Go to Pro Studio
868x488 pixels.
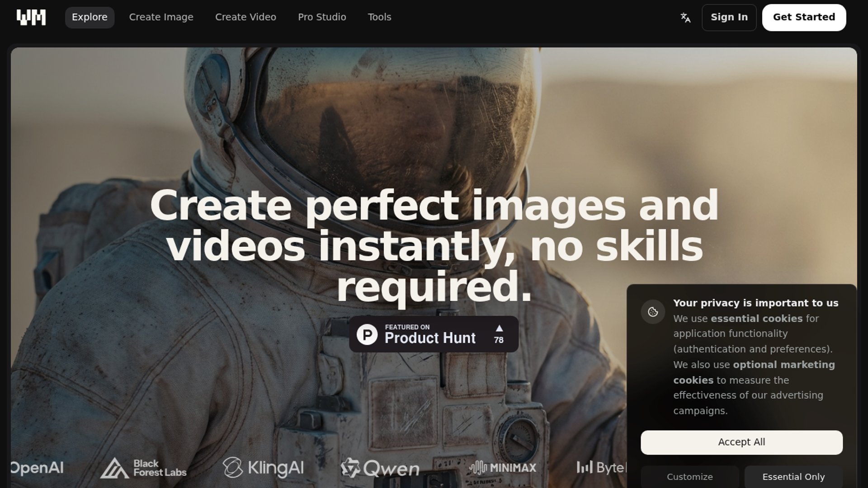(322, 17)
